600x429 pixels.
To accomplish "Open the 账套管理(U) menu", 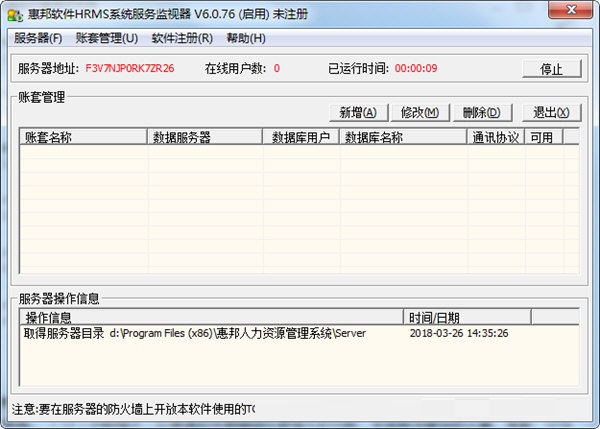I will click(107, 38).
